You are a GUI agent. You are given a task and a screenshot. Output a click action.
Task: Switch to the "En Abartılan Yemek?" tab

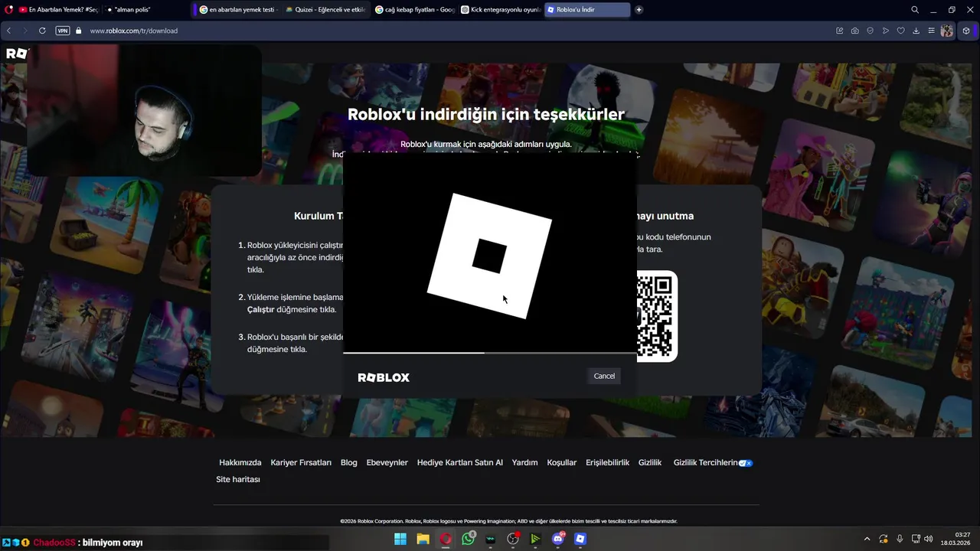coord(59,10)
